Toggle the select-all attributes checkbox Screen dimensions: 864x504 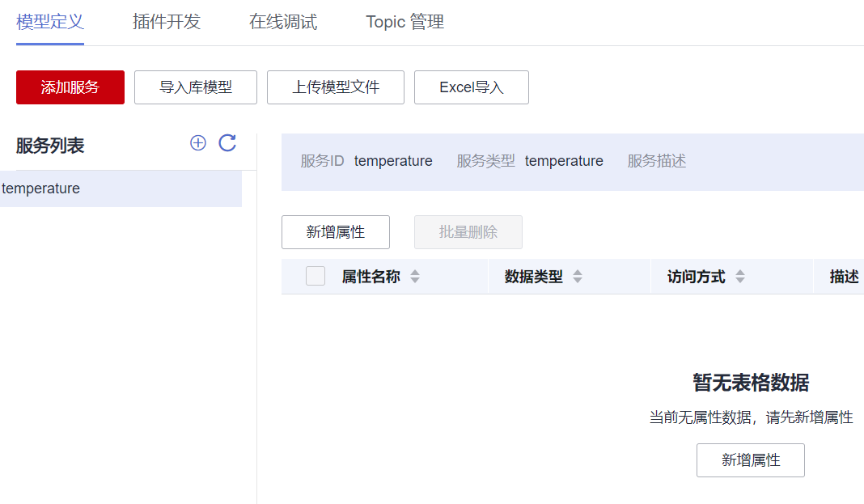pos(316,277)
